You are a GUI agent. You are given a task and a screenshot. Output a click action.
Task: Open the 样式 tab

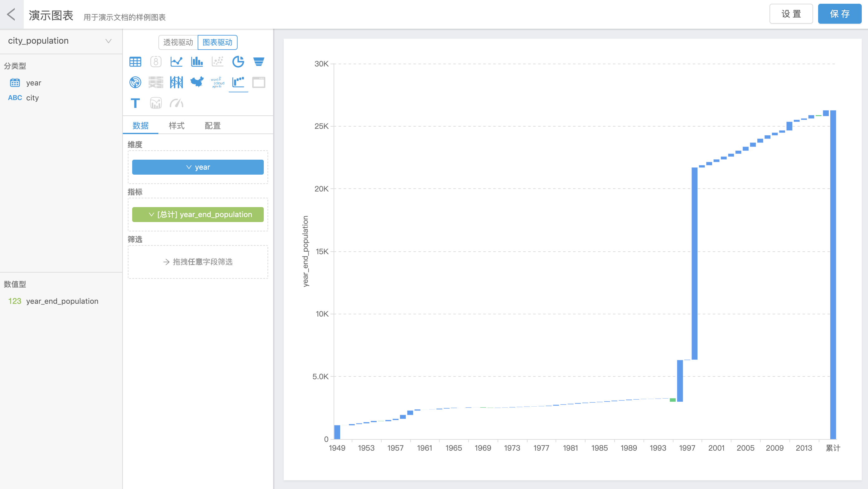point(176,126)
